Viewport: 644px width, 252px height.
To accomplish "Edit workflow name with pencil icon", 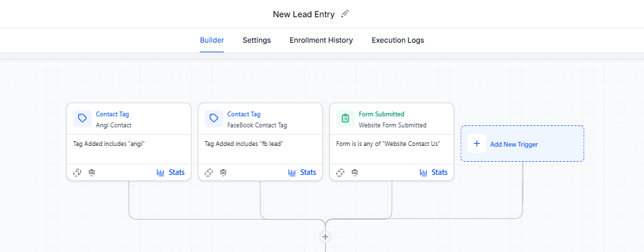I will tap(345, 14).
